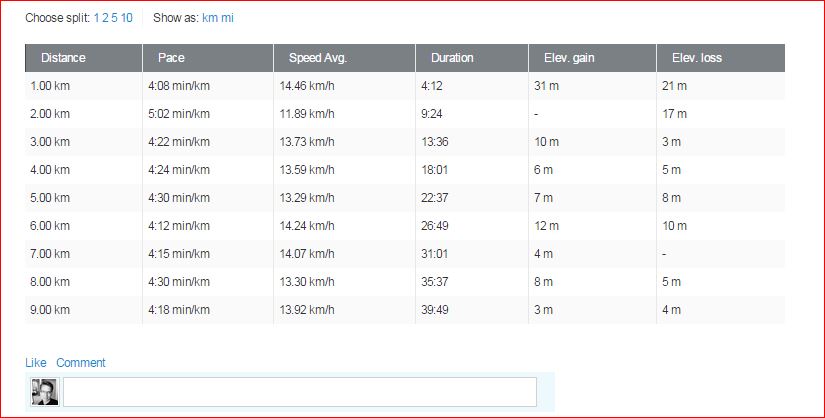Show distances in km
This screenshot has width=825, height=418.
209,18
